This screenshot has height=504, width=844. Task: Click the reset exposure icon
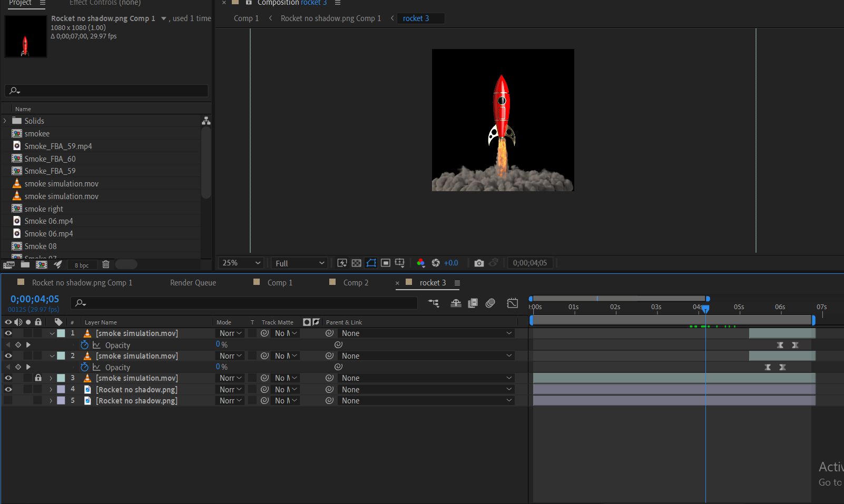pyautogui.click(x=436, y=263)
